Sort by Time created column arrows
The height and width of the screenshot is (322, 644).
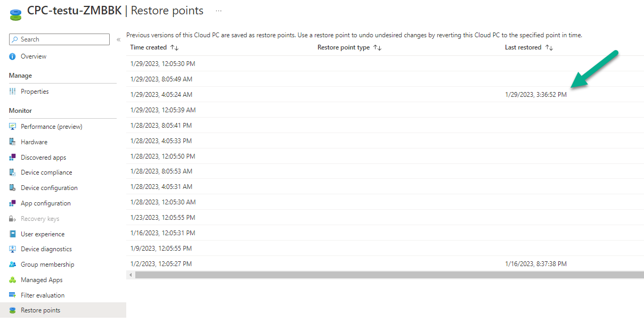tap(174, 47)
